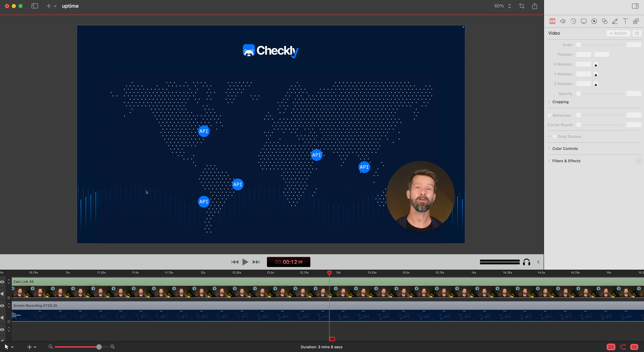
Task: Rewind to the beginning
Action: (x=235, y=262)
